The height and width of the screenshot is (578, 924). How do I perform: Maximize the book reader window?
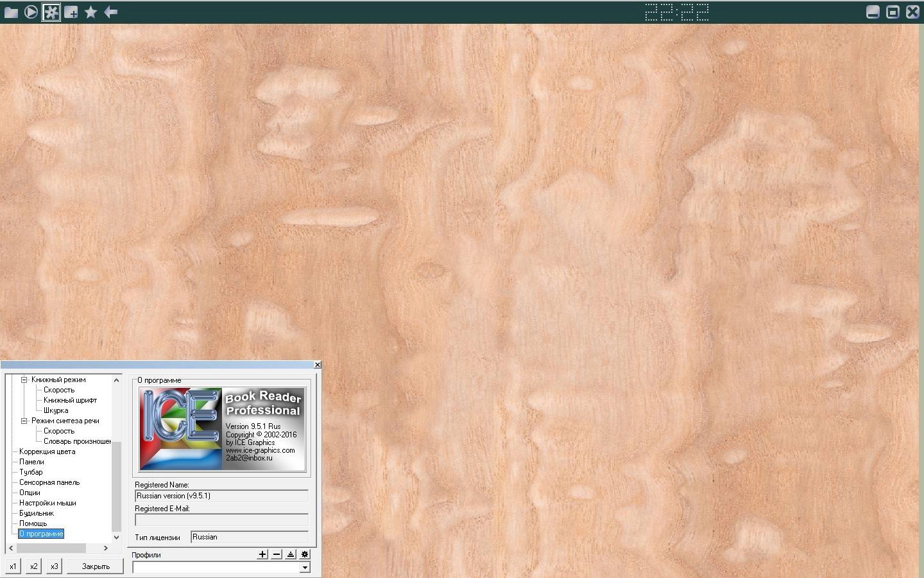(893, 12)
